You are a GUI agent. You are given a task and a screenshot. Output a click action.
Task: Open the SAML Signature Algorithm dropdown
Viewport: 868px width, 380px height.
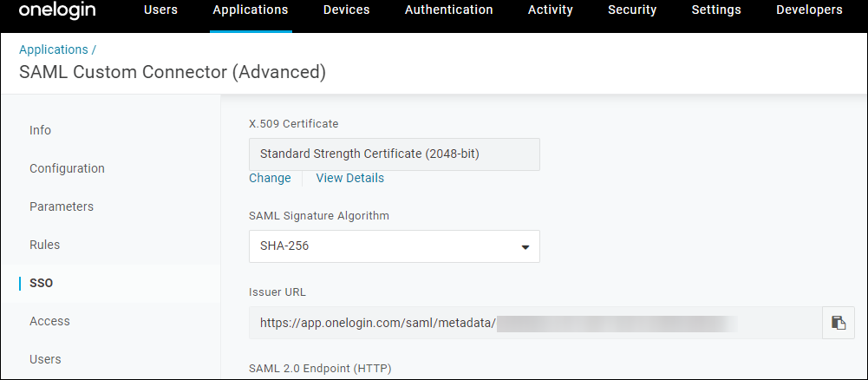tap(395, 246)
